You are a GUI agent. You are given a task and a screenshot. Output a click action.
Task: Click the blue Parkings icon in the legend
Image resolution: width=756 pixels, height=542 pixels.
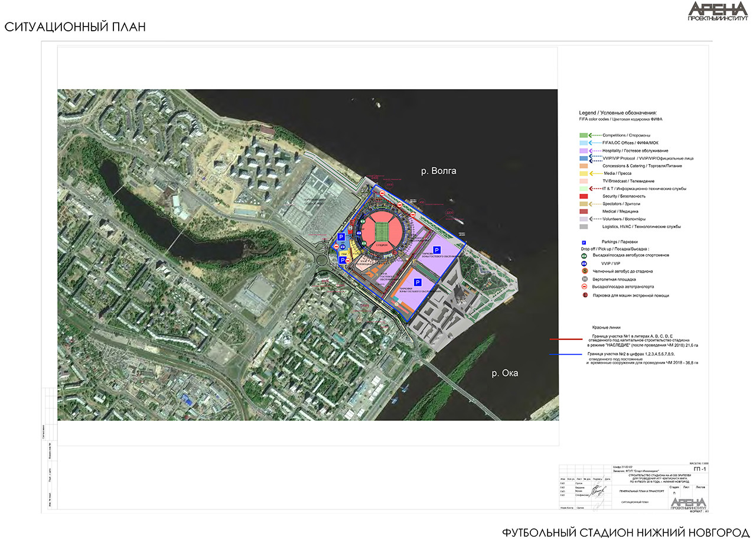coord(584,242)
